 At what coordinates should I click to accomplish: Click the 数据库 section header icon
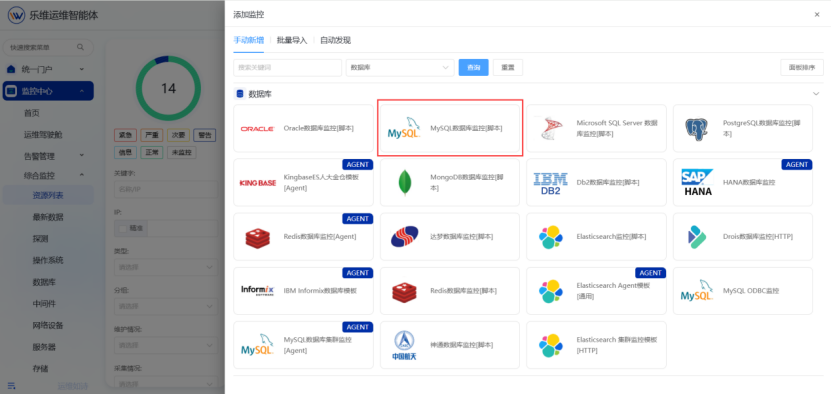click(x=240, y=94)
